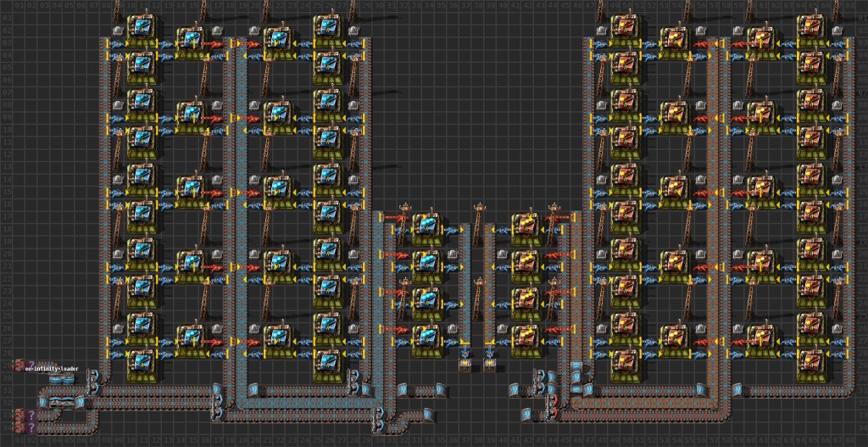This screenshot has width=868, height=447.
Task: Open the right chest at center bottom
Action: [489, 363]
